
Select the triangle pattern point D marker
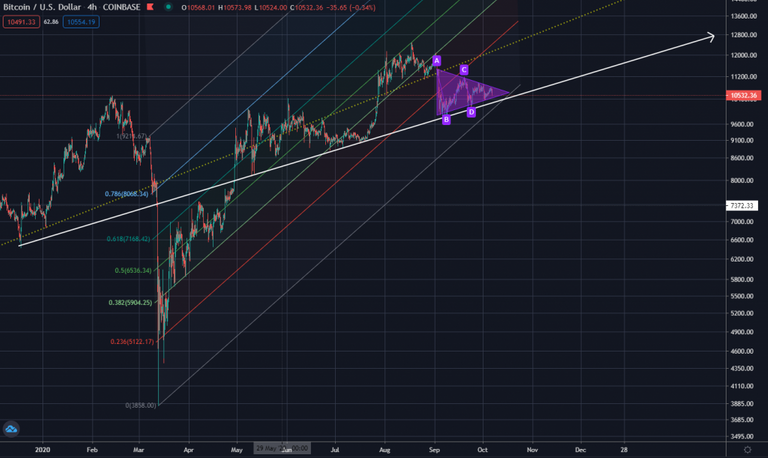point(471,112)
